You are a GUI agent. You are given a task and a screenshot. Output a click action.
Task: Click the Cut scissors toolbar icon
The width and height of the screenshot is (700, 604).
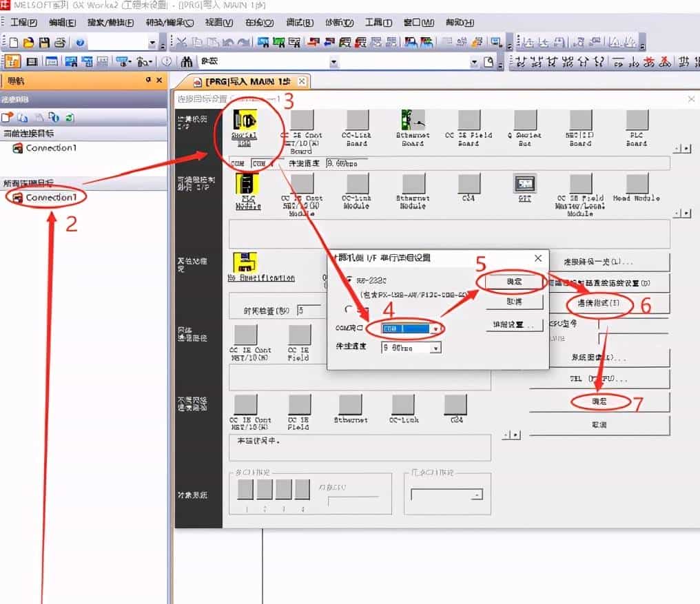click(x=181, y=43)
